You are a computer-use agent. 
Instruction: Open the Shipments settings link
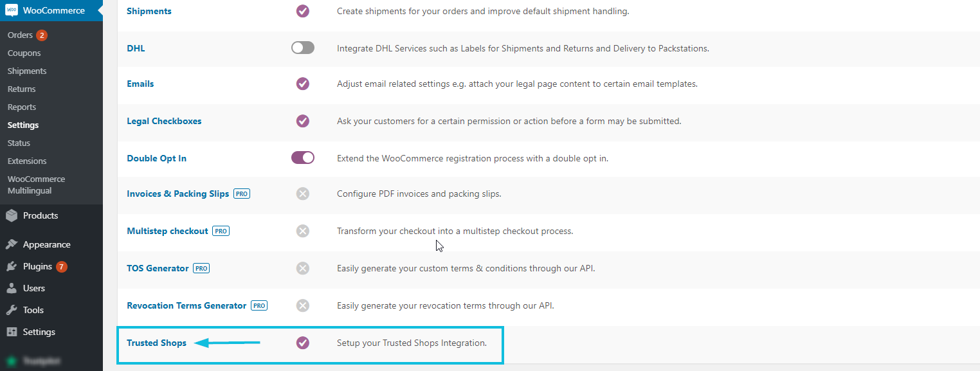click(149, 11)
